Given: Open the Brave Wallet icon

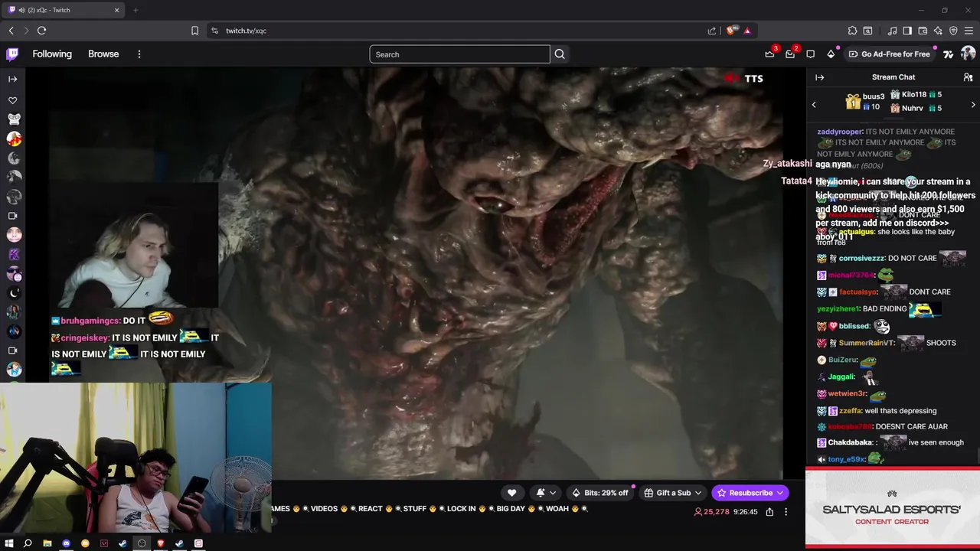Looking at the screenshot, I should [x=923, y=31].
